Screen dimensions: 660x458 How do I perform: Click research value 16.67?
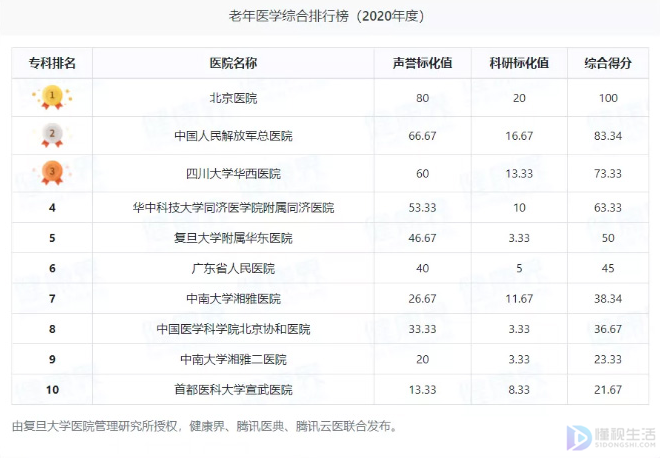(x=519, y=136)
